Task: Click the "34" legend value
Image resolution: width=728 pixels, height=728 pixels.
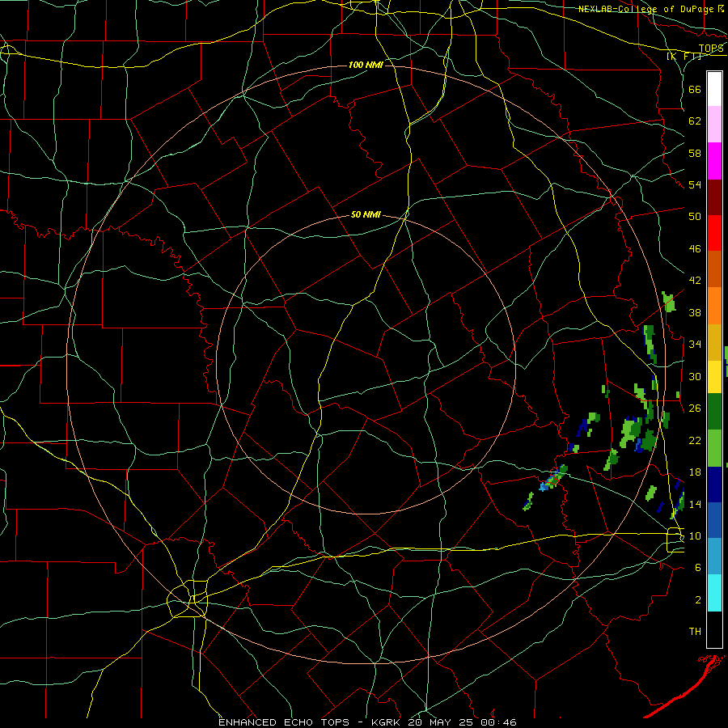Action: tap(695, 345)
